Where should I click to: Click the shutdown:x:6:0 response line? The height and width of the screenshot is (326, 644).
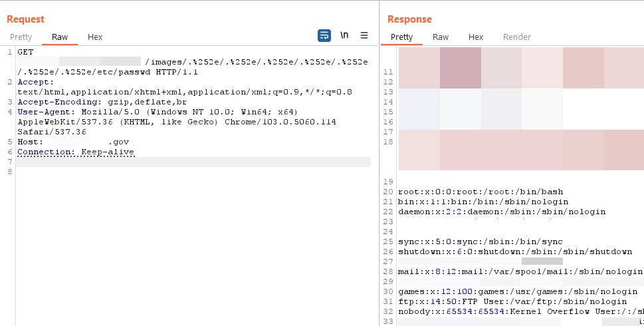[515, 251]
